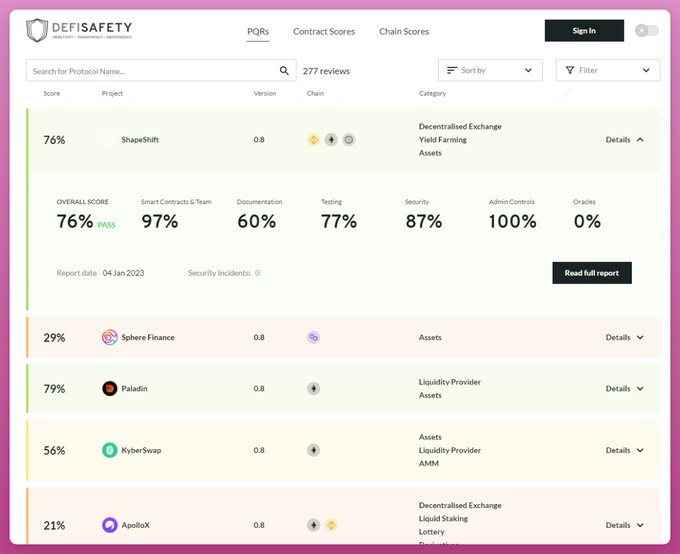Click ShapeShift's BNB chain icon
Screen dimensions: 680x554
point(314,139)
